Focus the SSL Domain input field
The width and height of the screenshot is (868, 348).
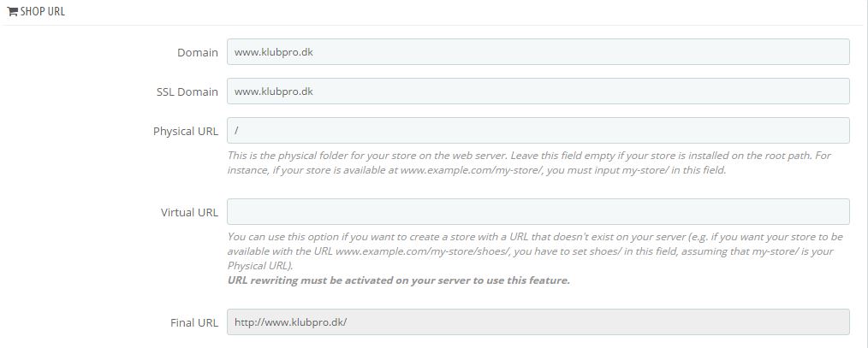click(x=538, y=91)
